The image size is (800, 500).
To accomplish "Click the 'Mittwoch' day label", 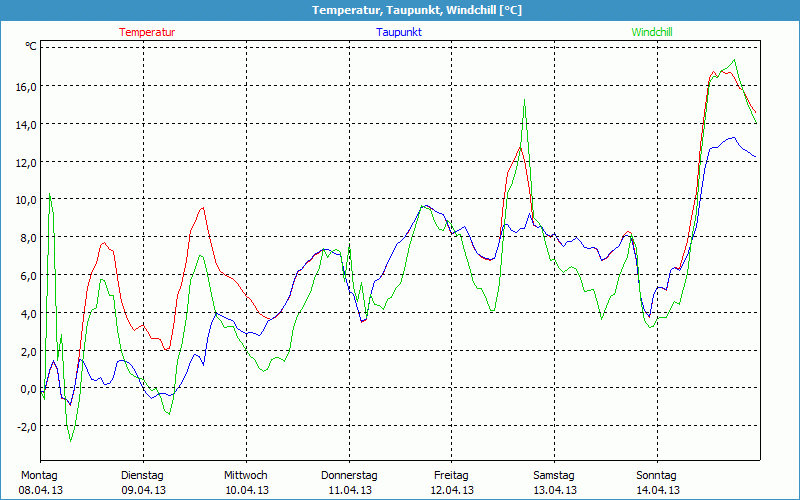I will 246,476.
